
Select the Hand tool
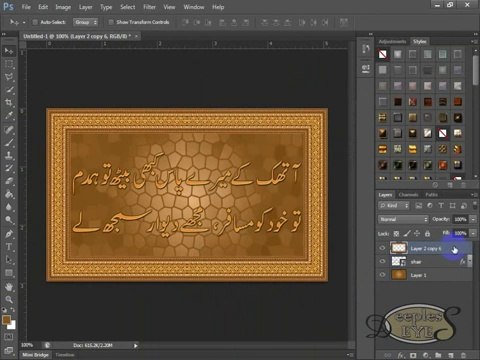click(x=9, y=286)
